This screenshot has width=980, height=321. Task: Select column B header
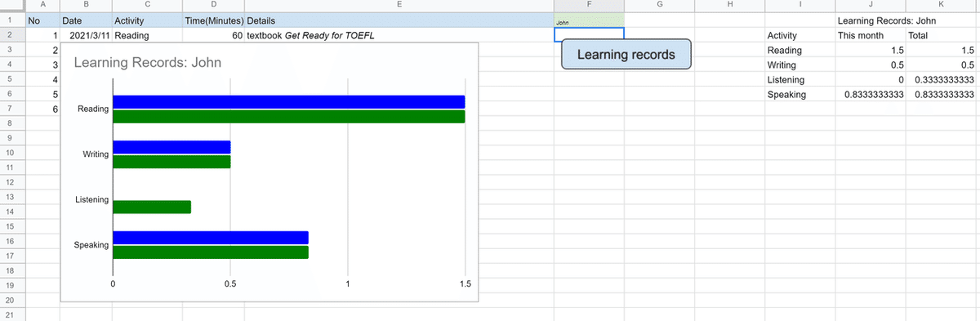coord(86,6)
